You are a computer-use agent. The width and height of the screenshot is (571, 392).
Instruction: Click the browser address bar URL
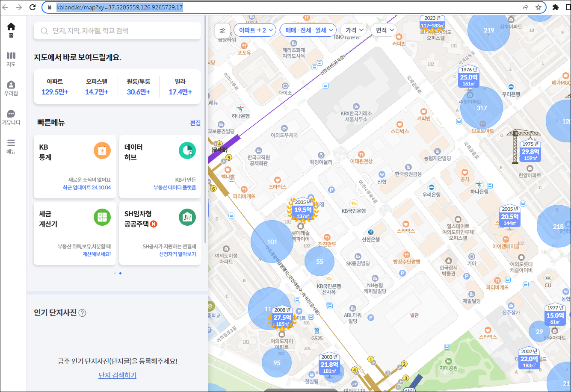[x=120, y=7]
